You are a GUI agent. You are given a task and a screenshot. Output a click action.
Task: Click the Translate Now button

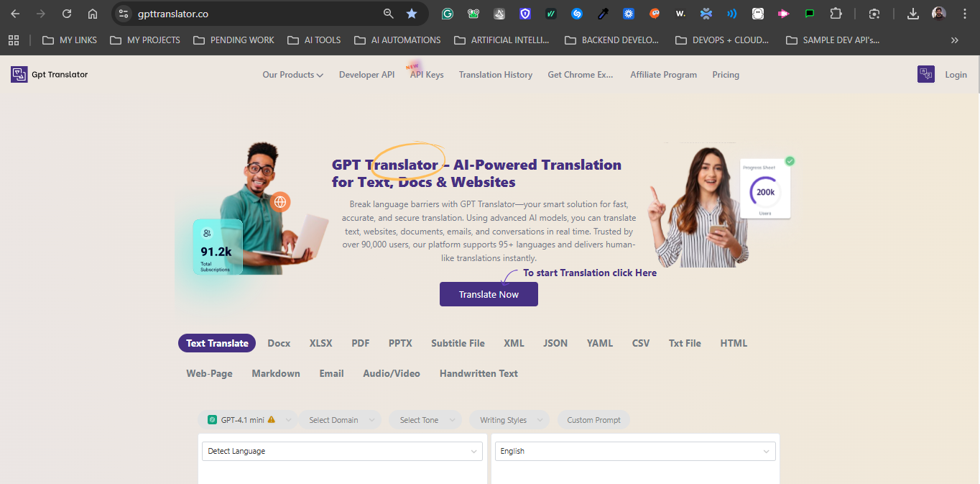(x=489, y=294)
